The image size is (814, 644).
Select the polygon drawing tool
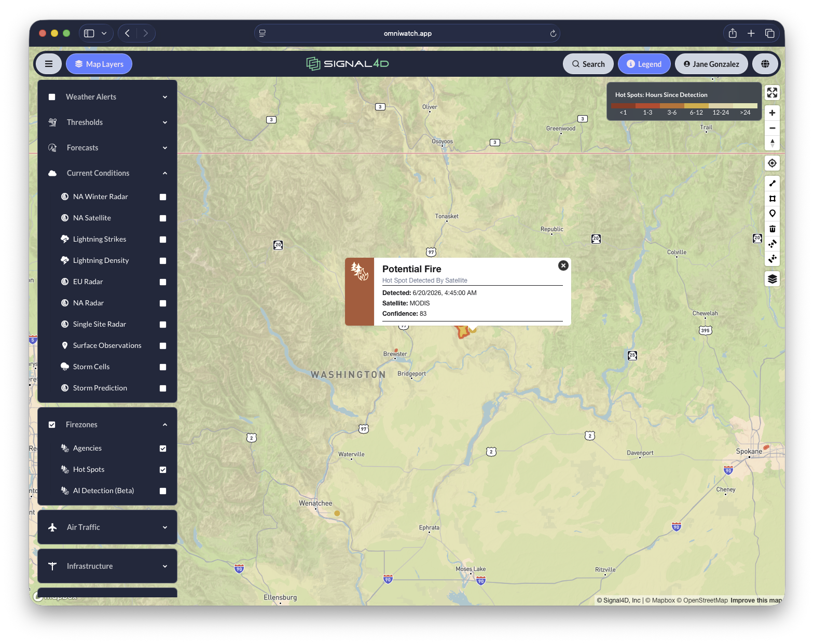pos(772,199)
